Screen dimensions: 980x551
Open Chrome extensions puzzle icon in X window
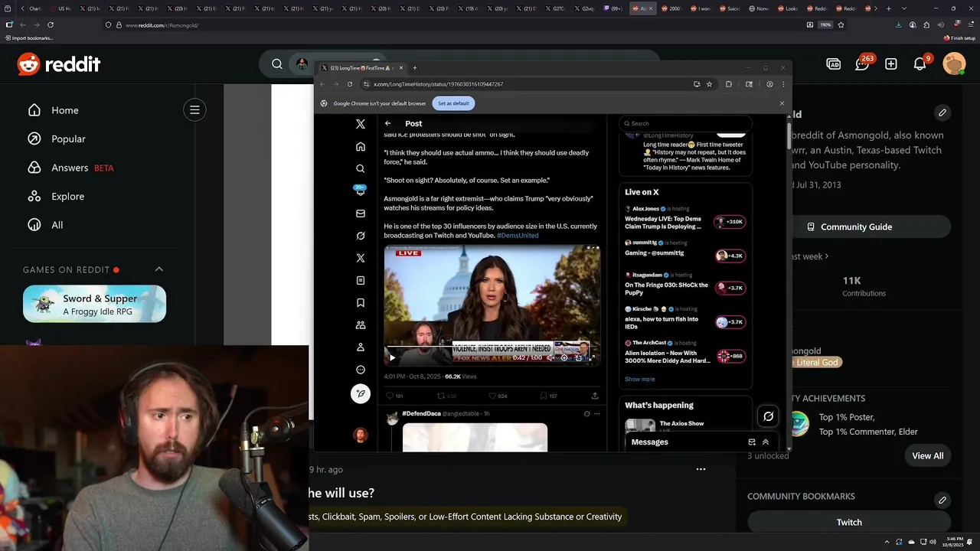[729, 84]
